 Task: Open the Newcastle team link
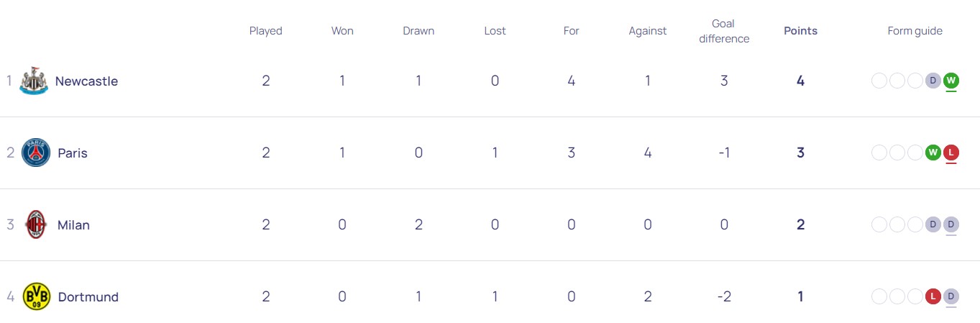pos(86,81)
